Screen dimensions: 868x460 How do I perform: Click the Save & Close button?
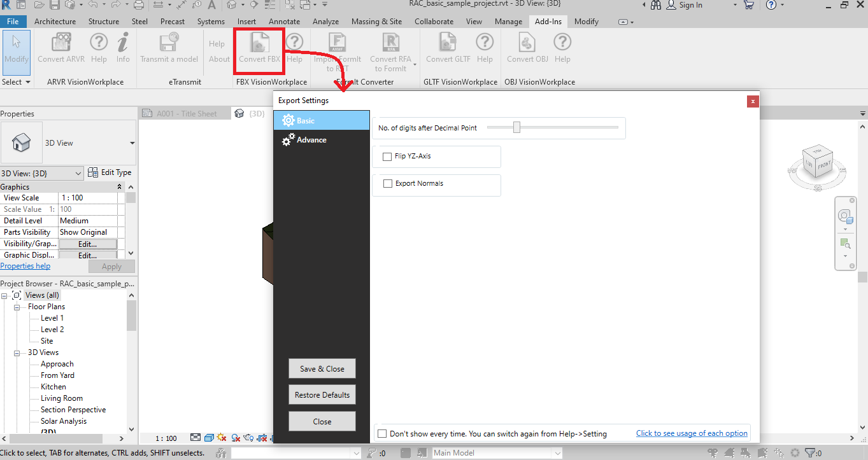[x=322, y=369]
